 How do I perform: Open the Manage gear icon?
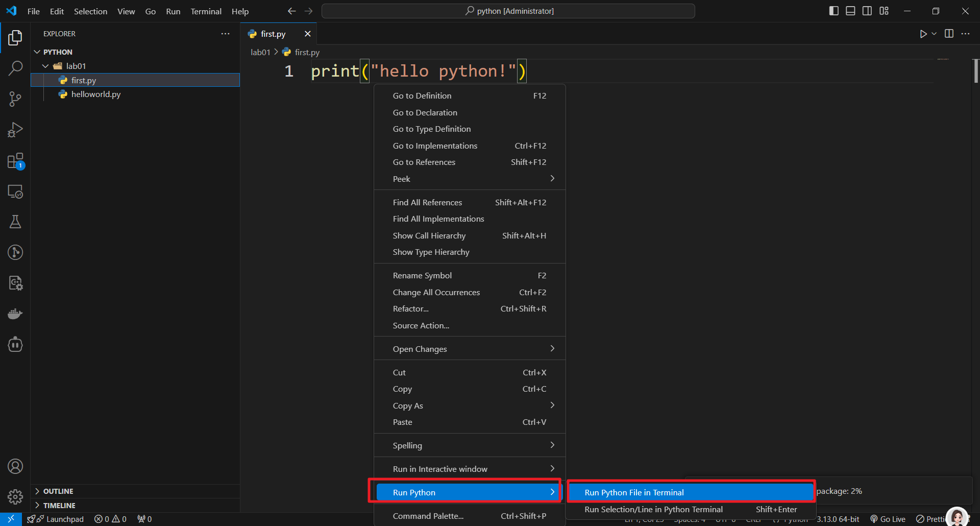15,496
